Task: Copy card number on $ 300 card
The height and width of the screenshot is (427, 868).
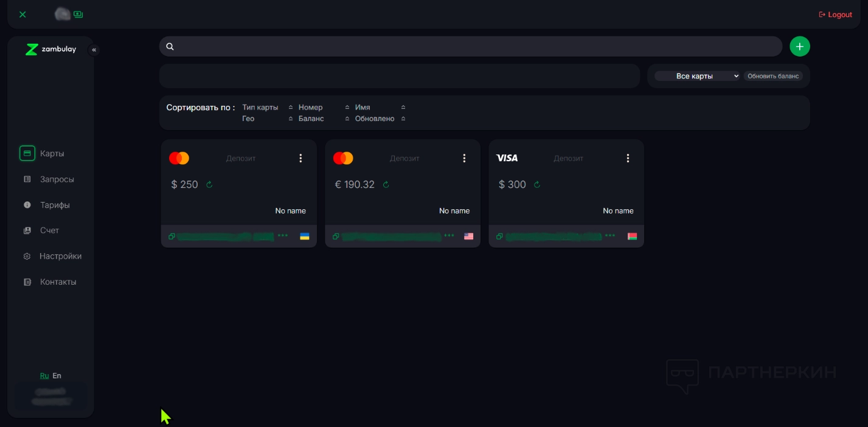Action: pos(499,236)
